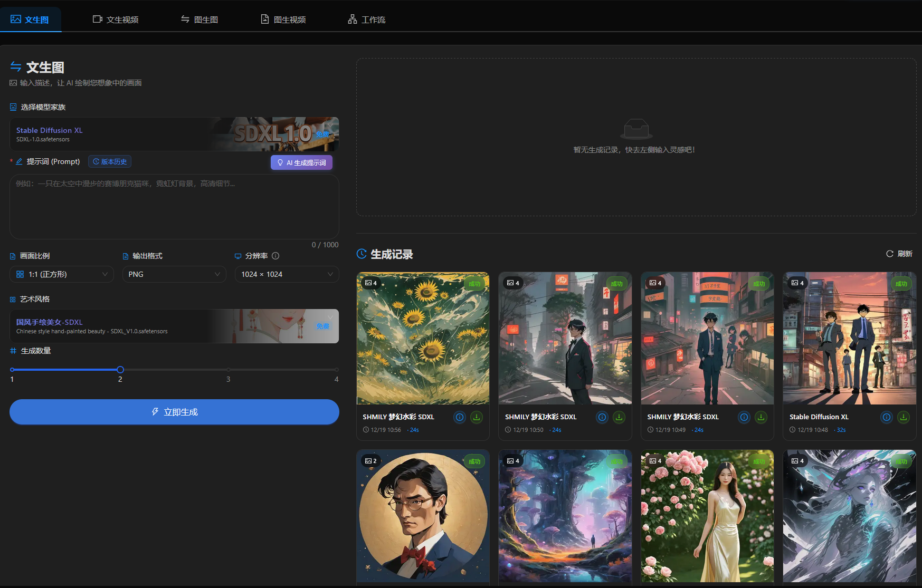Open the silver-haired fantasy woman thumbnail
The height and width of the screenshot is (588, 922).
pos(850,516)
